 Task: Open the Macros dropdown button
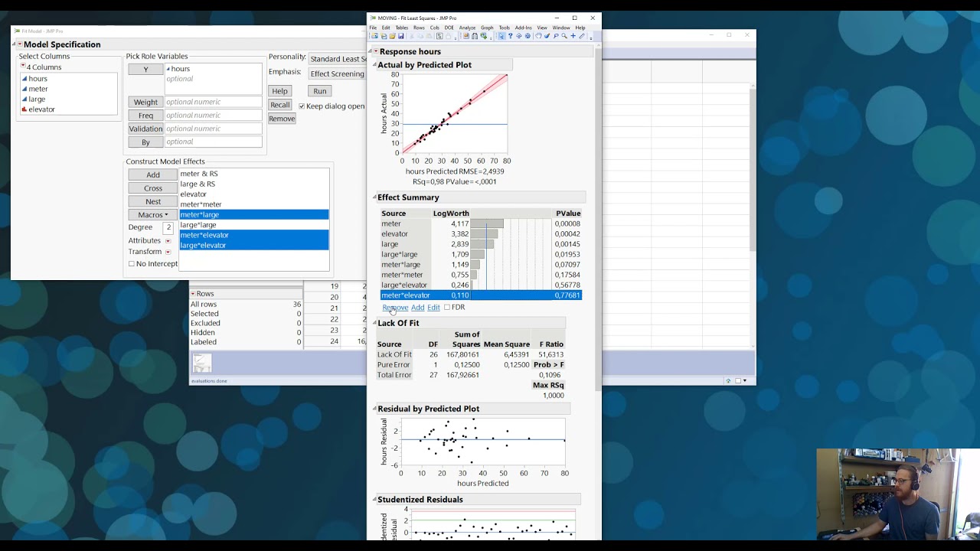(153, 215)
